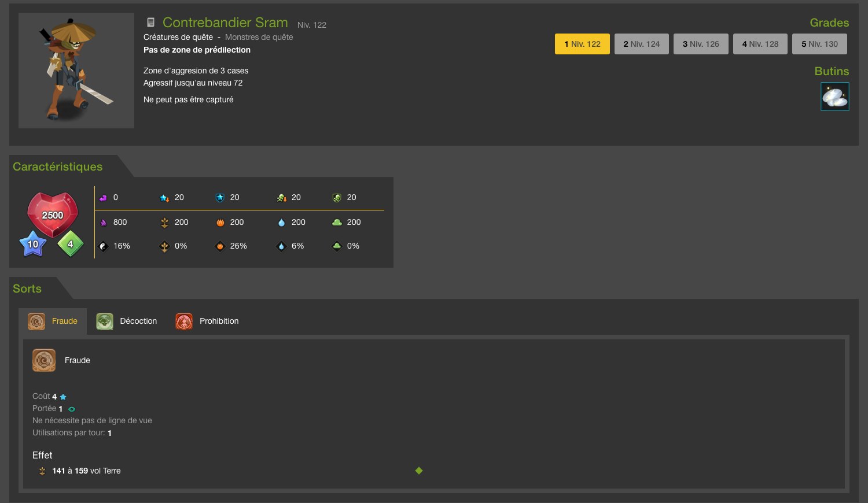Click the Contrebandier Sram monster thumbnail
The image size is (868, 503).
pos(76,71)
